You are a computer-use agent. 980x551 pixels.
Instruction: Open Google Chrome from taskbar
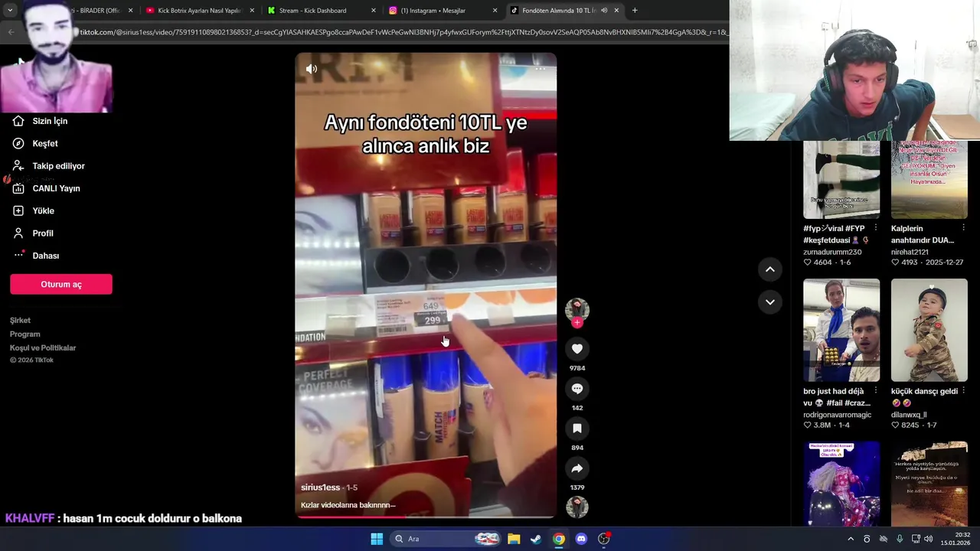point(559,539)
